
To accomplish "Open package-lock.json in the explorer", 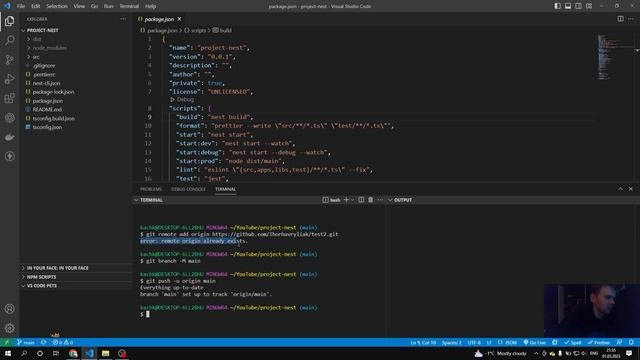I will (53, 92).
